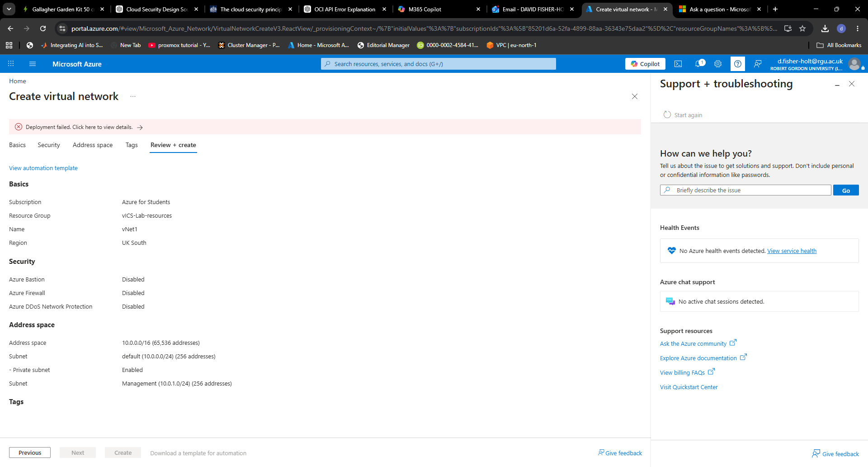
Task: Click the Microsoft Azure portal title
Action: [77, 64]
